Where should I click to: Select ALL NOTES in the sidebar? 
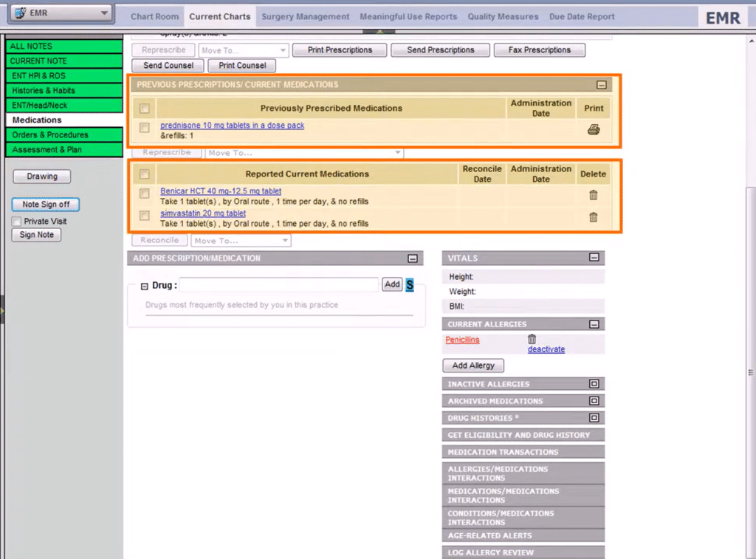tap(64, 47)
